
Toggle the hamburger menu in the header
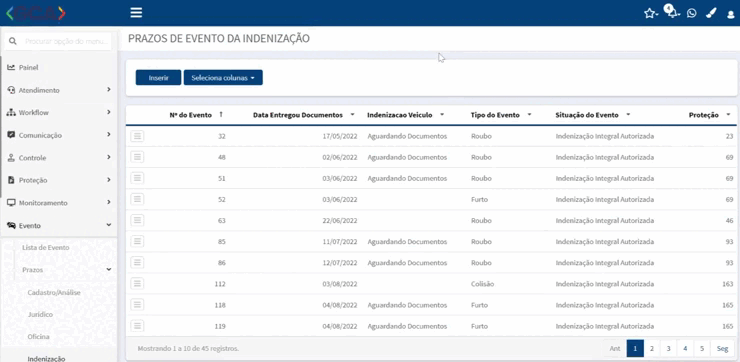[x=136, y=13]
